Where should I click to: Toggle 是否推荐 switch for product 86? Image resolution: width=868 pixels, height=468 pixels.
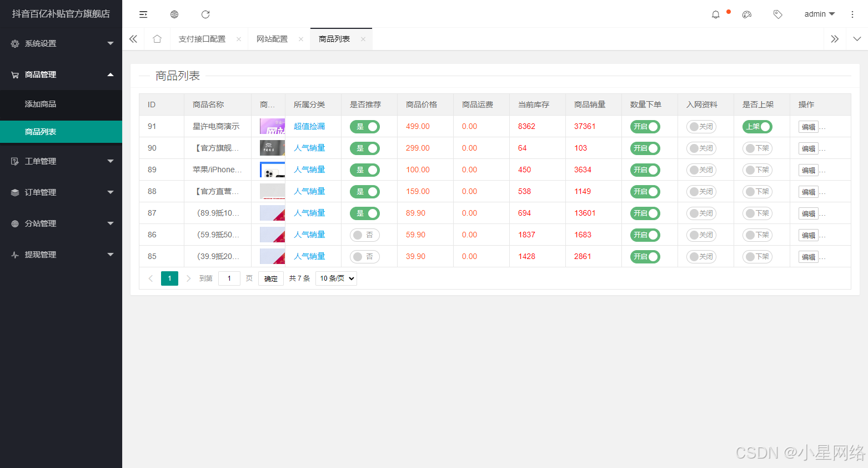point(365,235)
